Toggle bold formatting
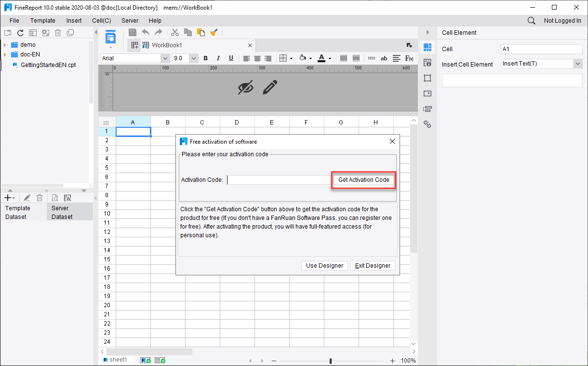This screenshot has height=366, width=588. [206, 58]
